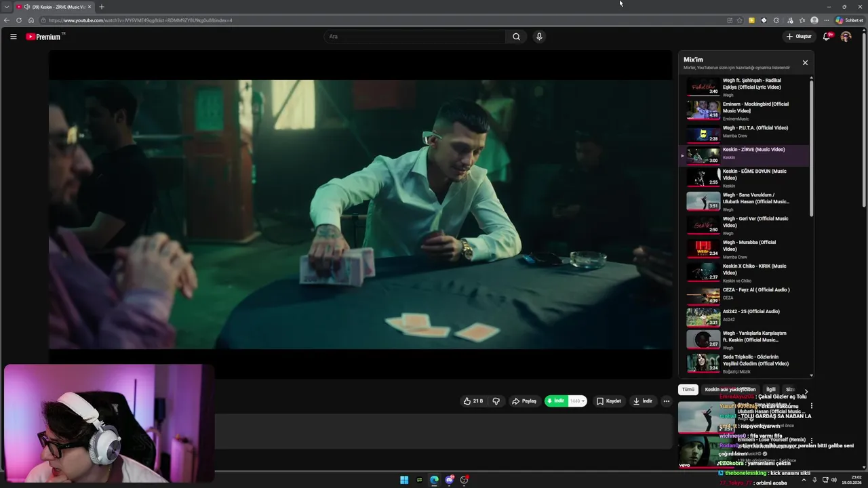Open the split screen icon in address bar

pyautogui.click(x=730, y=20)
